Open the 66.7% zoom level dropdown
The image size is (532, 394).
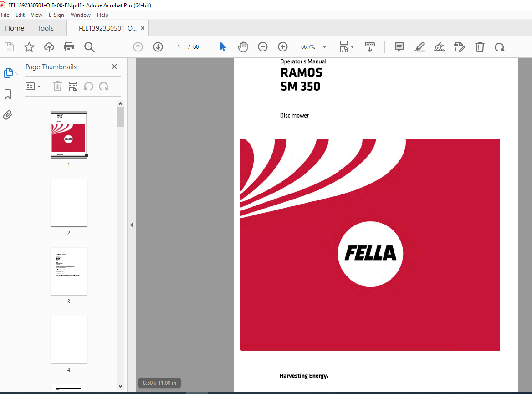tap(325, 47)
